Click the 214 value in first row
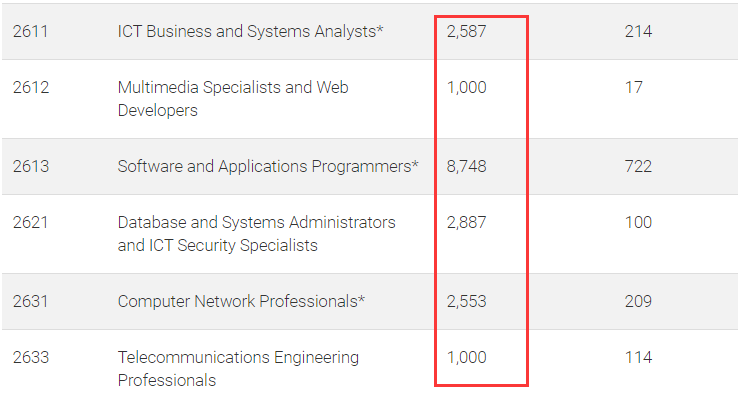The width and height of the screenshot is (738, 406). 638,32
